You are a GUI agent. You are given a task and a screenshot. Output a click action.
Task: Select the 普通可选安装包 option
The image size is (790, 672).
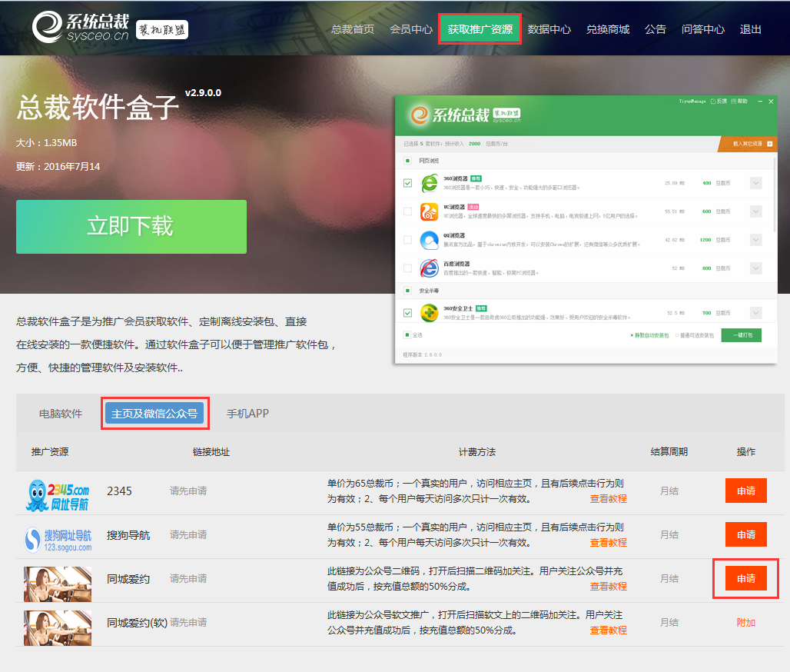694,335
